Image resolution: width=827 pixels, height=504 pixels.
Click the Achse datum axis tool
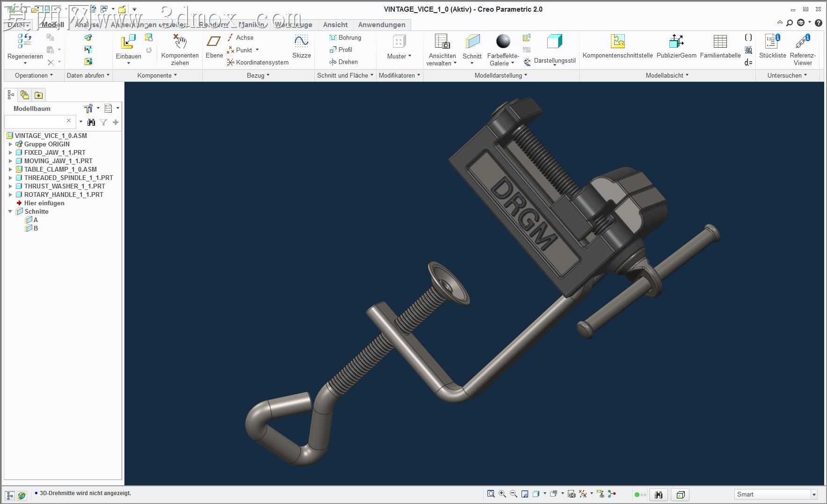pos(240,37)
